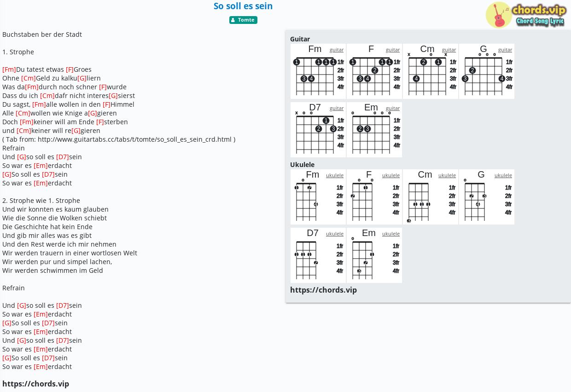The image size is (571, 392).
Task: Click the [G] chord before 'liern'
Action: click(x=82, y=78)
